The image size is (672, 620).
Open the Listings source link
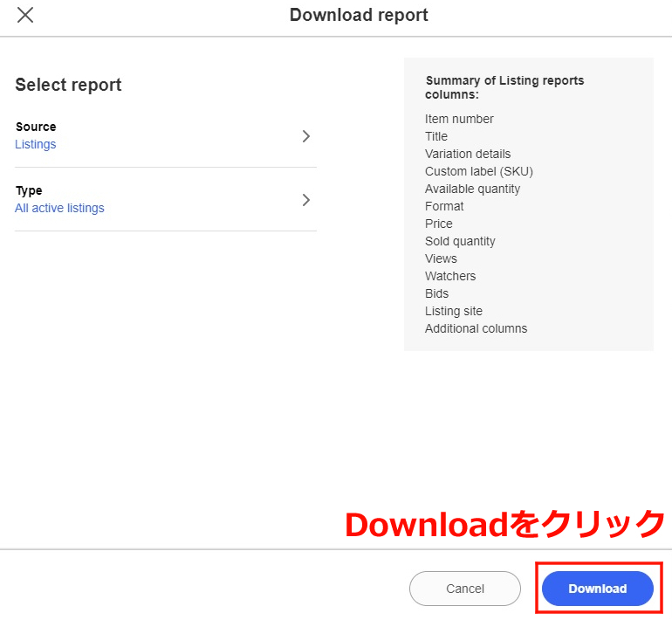tap(36, 144)
